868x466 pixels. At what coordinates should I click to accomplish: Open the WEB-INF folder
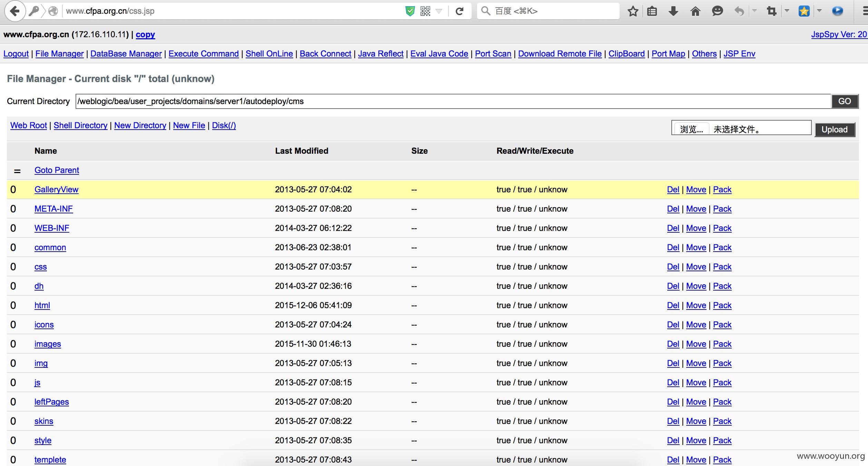coord(52,228)
